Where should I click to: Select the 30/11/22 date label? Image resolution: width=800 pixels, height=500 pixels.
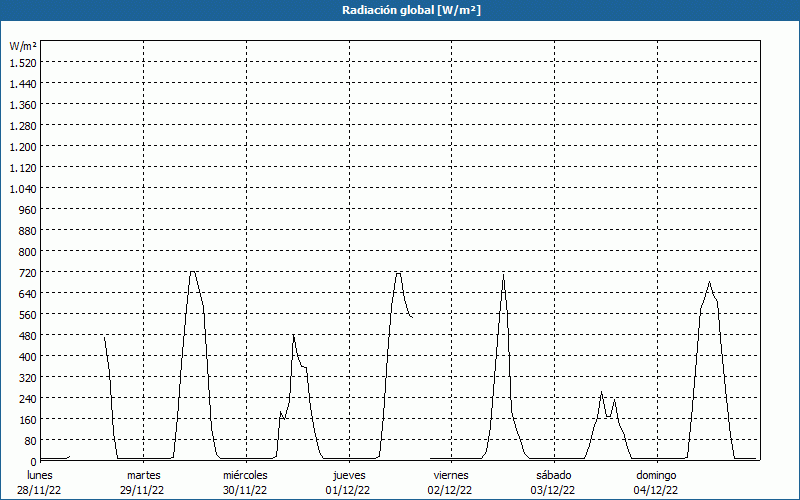tap(245, 490)
